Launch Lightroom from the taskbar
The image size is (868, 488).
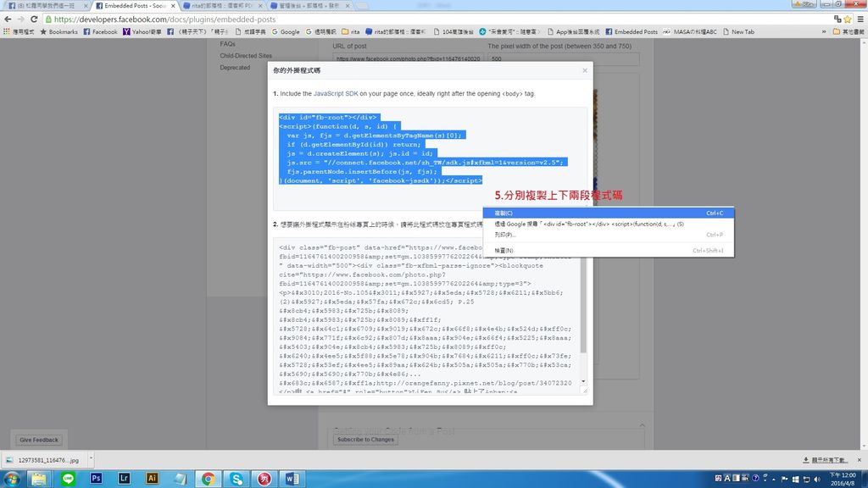click(124, 479)
